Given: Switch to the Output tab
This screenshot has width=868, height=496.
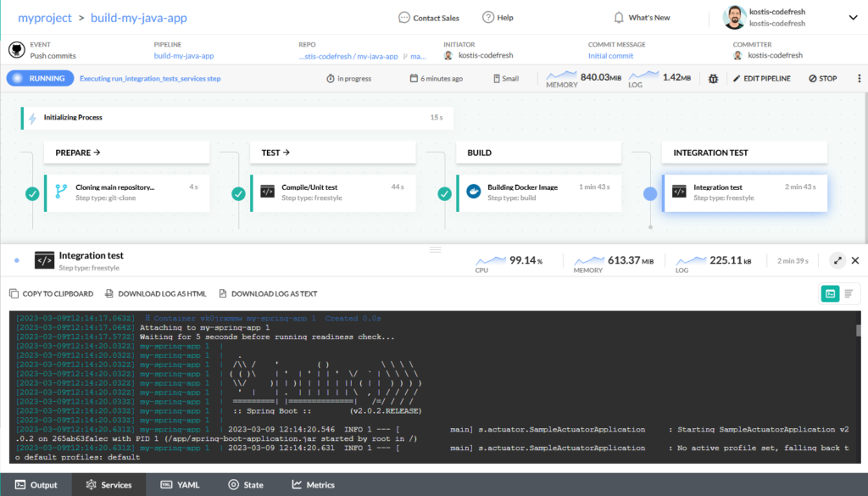Looking at the screenshot, I should pyautogui.click(x=36, y=485).
